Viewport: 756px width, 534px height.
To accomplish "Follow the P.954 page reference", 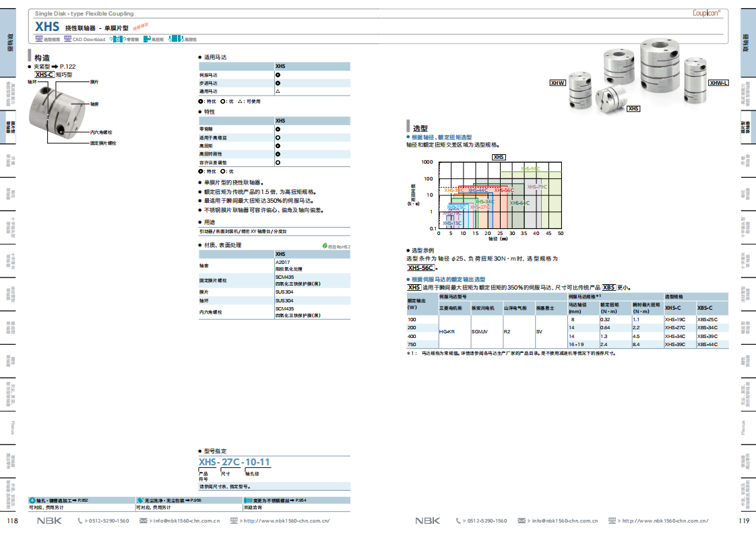I will coord(301,500).
